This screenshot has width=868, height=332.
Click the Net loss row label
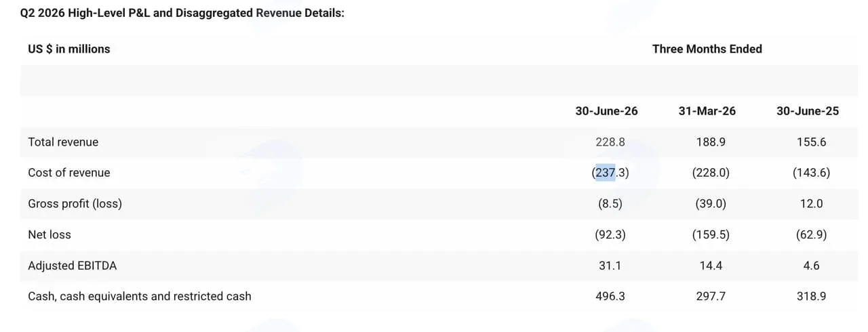coord(50,234)
